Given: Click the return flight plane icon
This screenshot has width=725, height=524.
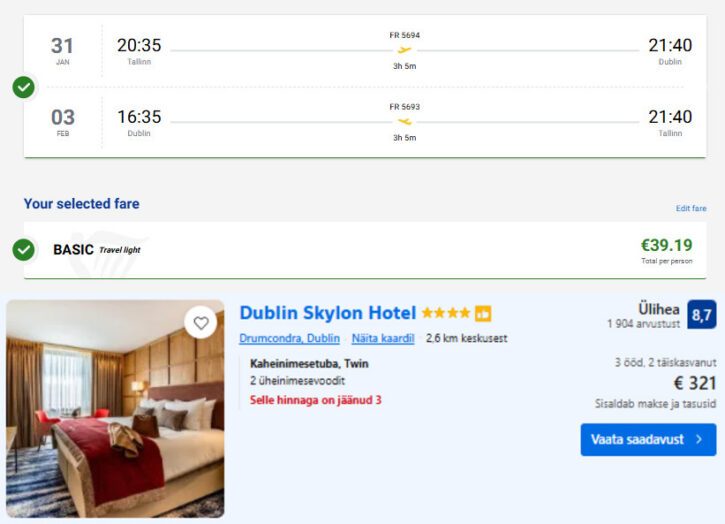Looking at the screenshot, I should pos(404,121).
